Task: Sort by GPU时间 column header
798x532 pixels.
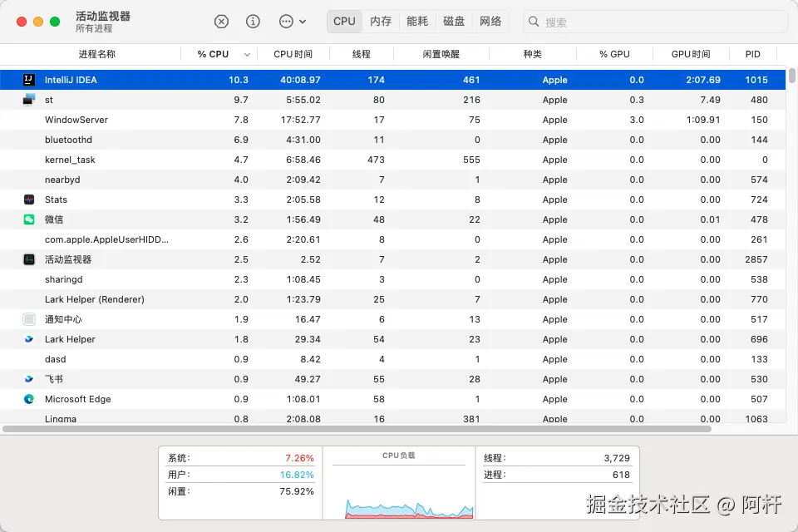Action: (x=691, y=54)
